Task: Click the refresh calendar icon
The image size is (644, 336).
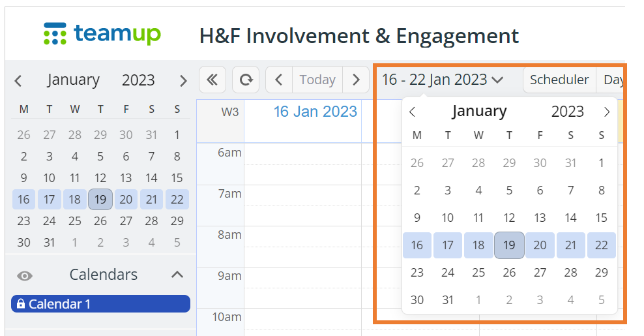Action: (x=246, y=80)
